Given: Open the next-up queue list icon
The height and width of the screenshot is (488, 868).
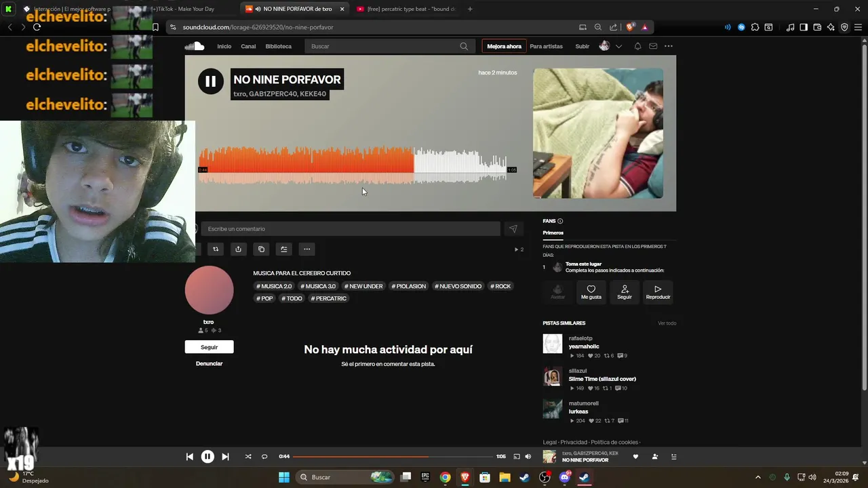Looking at the screenshot, I should pyautogui.click(x=673, y=457).
